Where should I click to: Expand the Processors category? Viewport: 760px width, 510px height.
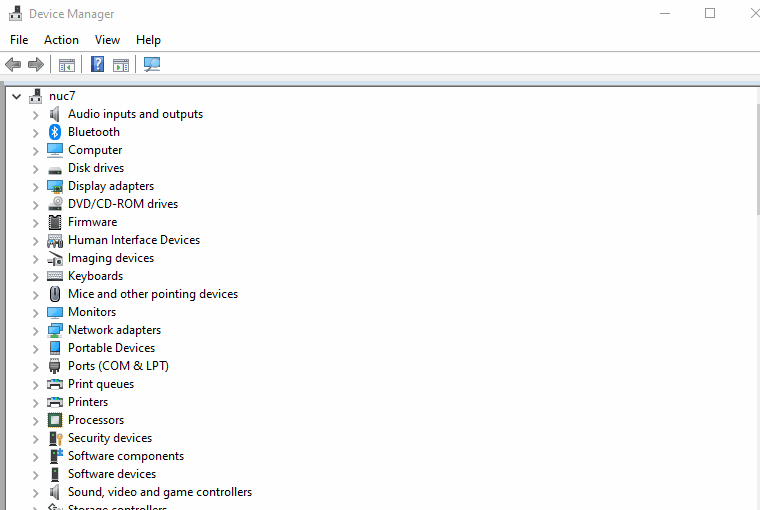click(35, 421)
